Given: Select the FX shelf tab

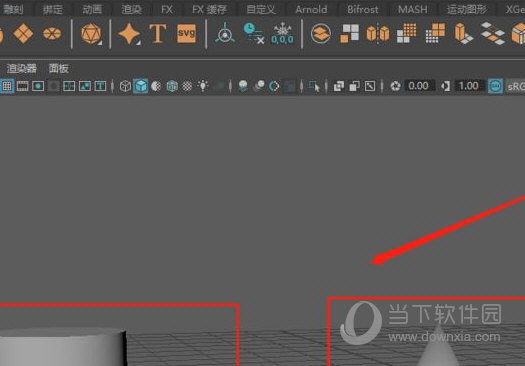Looking at the screenshot, I should click(167, 9).
